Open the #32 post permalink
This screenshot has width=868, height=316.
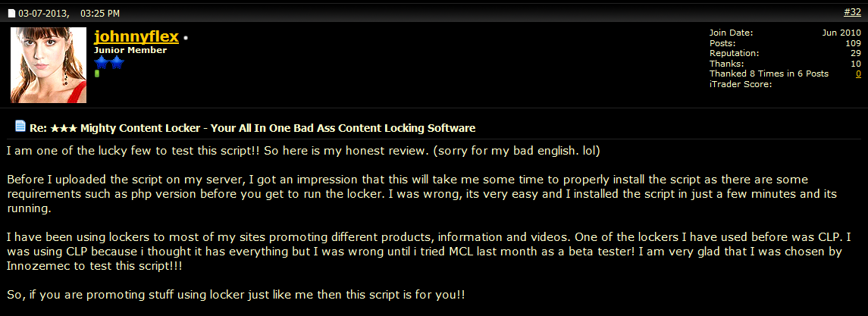tap(852, 12)
